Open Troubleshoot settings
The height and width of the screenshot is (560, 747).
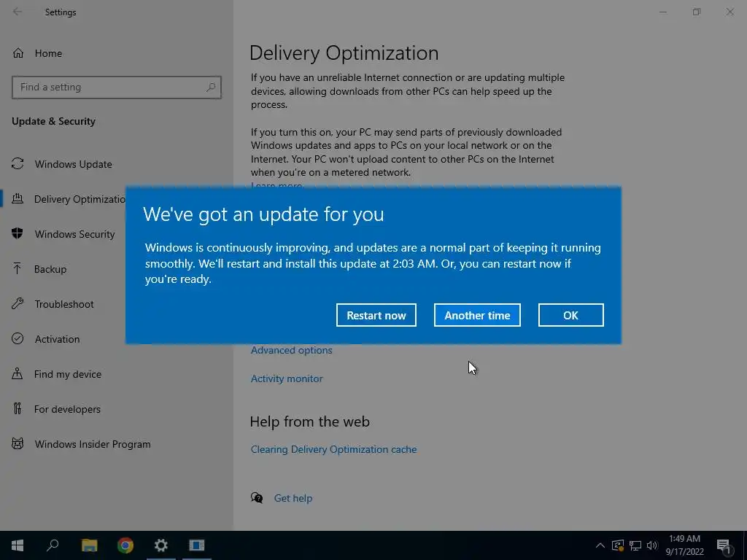(x=64, y=304)
